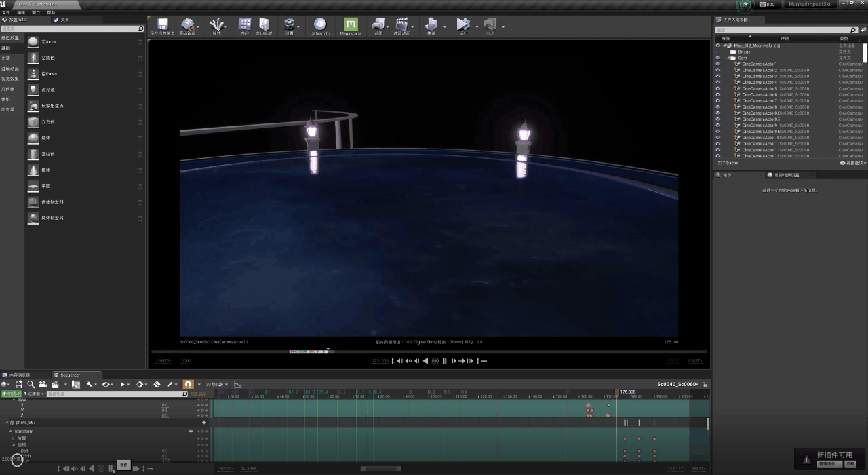Screen dimensions: 868x475
Task: Click the Sequencer horizontal timeline range scrollbar
Action: (380, 468)
